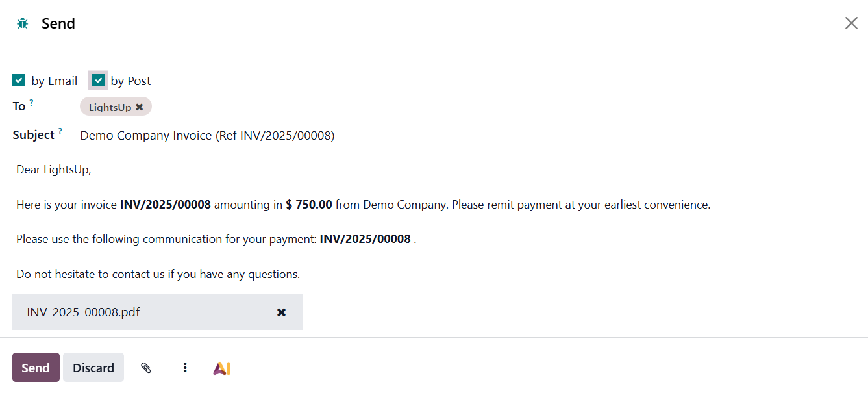This screenshot has height=395, width=868.
Task: Close the Send dialog
Action: (850, 23)
